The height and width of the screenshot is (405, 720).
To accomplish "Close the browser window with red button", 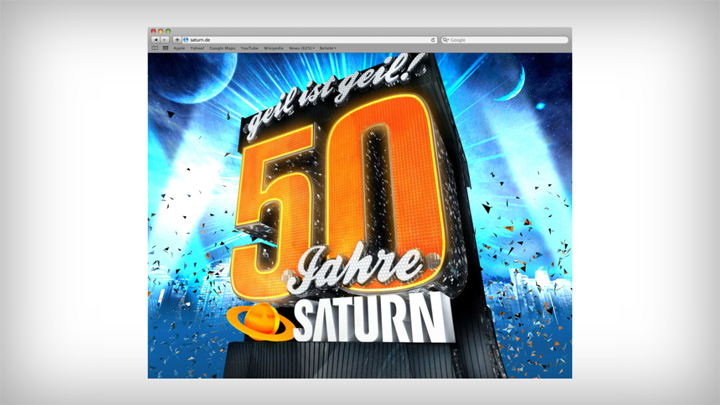I will [x=153, y=31].
